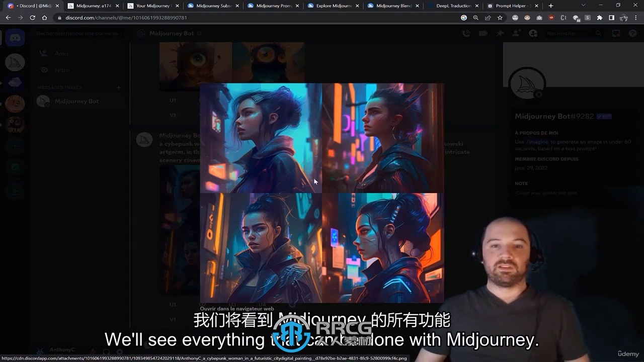The height and width of the screenshot is (362, 644).
Task: Share this page from the address bar
Action: pyautogui.click(x=488, y=18)
